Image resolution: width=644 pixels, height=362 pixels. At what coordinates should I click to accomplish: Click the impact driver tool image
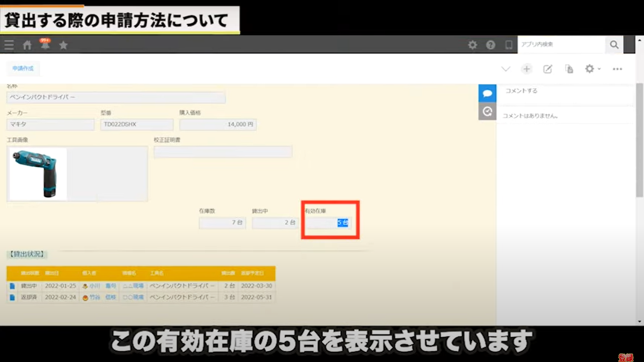pos(38,173)
